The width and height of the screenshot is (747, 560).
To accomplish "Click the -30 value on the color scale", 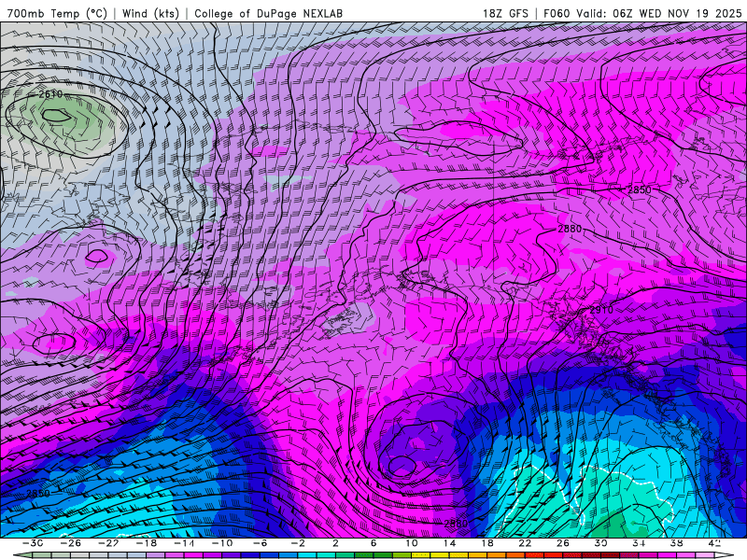I will click(x=33, y=543).
